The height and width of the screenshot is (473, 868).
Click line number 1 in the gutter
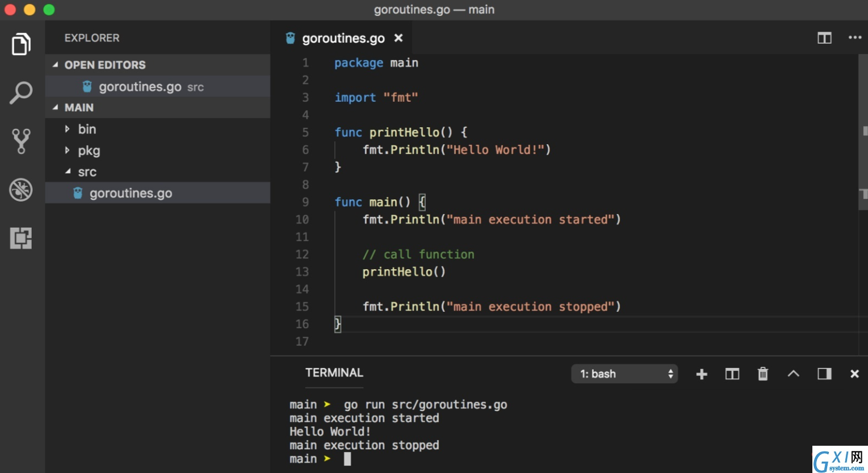pos(305,62)
